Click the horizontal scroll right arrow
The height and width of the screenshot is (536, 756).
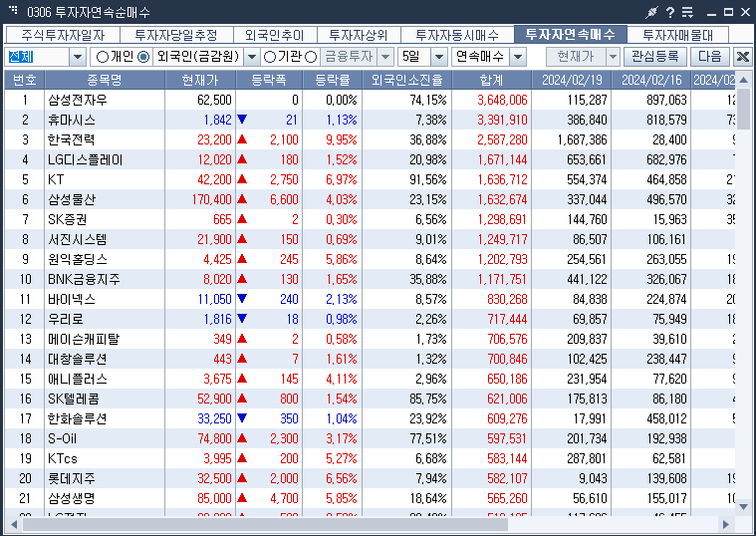[x=726, y=524]
